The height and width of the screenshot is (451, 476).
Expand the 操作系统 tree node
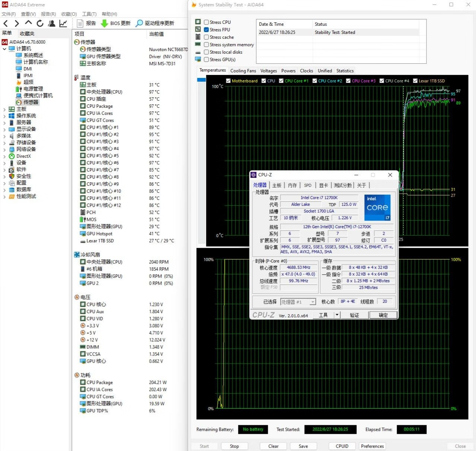coord(4,116)
